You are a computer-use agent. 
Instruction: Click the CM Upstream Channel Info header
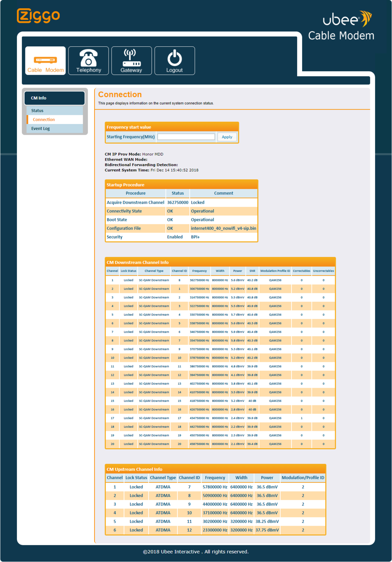216,469
